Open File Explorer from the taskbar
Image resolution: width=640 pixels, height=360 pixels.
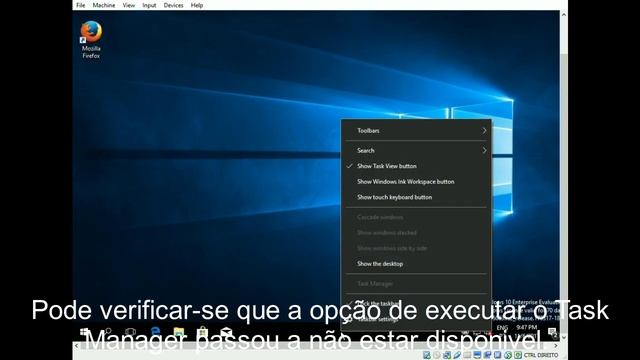pos(179,332)
